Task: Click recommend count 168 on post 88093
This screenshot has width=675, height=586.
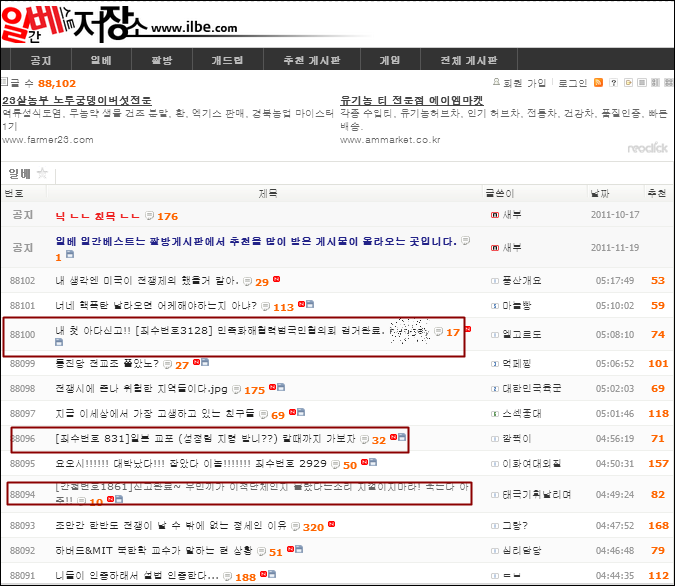Action: (658, 525)
